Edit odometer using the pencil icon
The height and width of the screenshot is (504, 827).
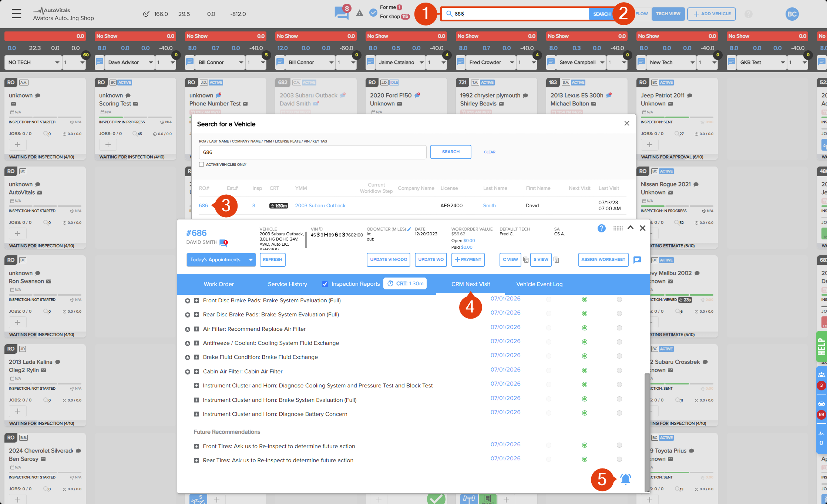tap(409, 229)
